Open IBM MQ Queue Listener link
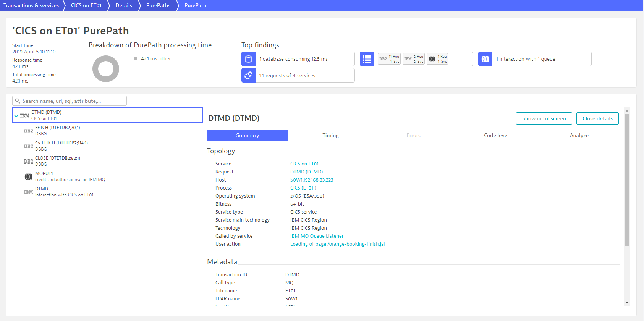 [x=317, y=236]
